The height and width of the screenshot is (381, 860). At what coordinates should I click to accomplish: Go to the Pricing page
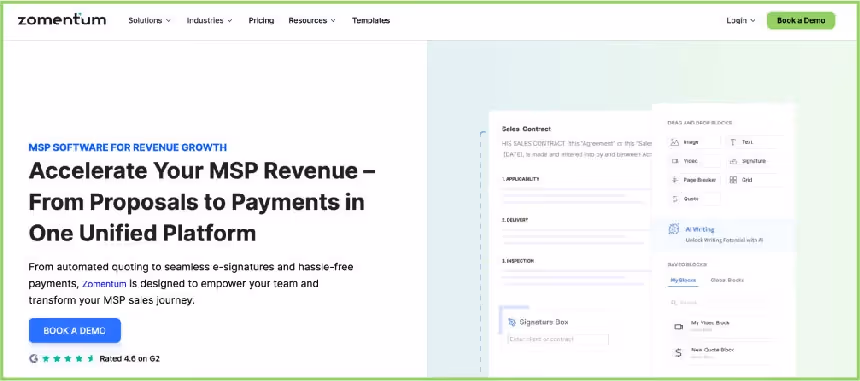(x=261, y=20)
